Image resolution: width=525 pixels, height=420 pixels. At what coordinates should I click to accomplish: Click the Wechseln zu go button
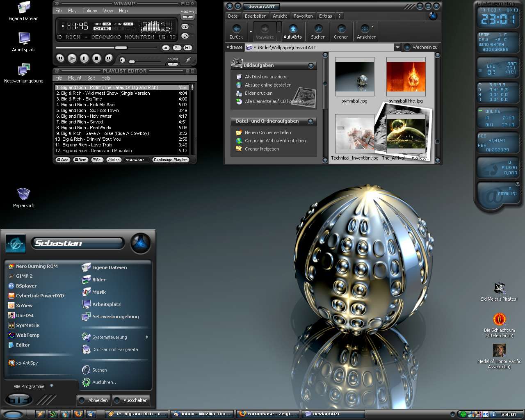click(421, 47)
